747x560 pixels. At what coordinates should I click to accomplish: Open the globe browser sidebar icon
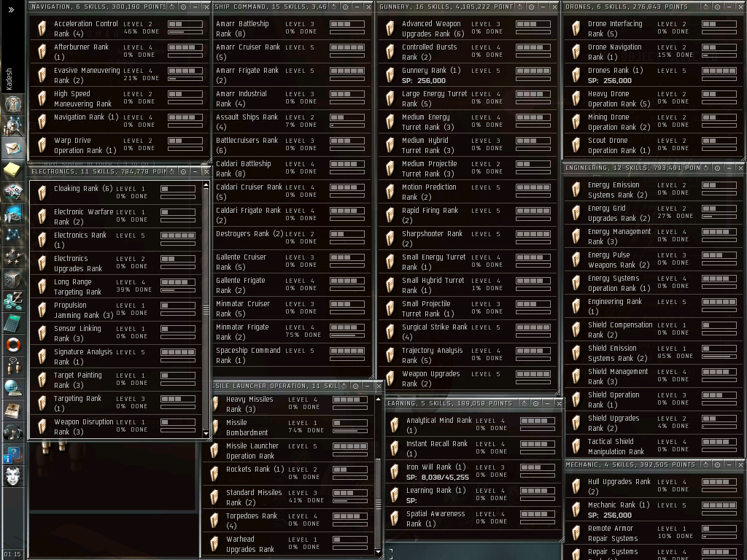(x=13, y=388)
